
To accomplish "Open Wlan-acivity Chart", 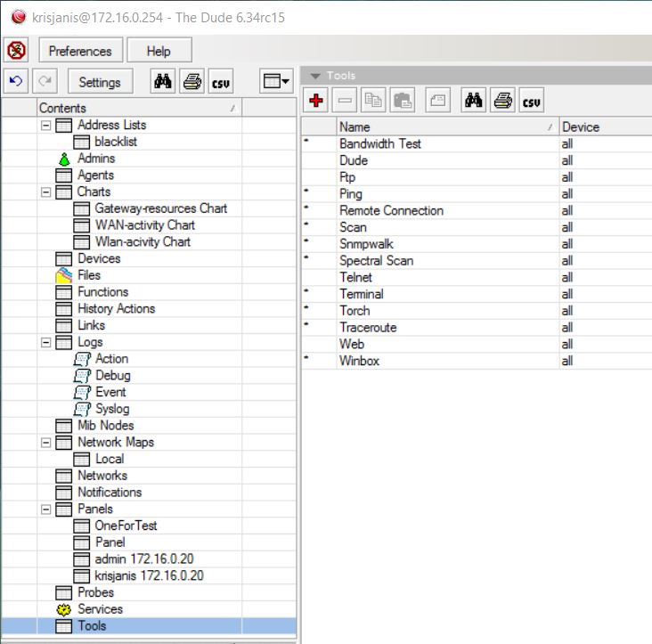I will coord(143,241).
